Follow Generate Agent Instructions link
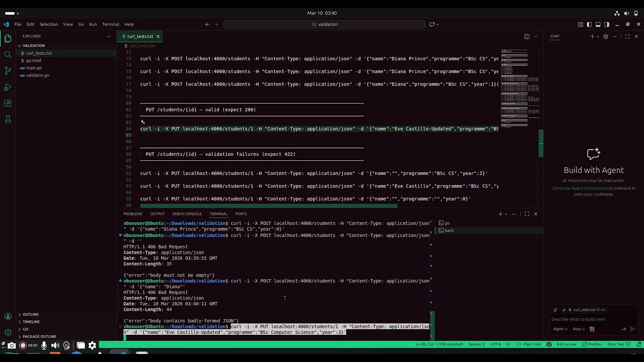This screenshot has height=362, width=644. point(580,188)
